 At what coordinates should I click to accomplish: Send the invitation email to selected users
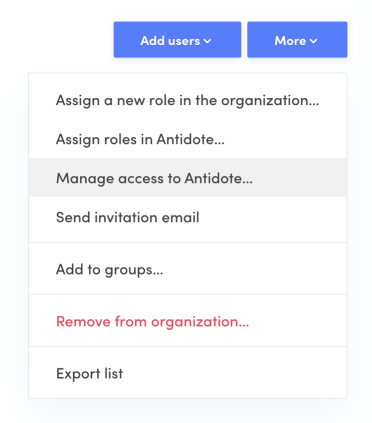point(187,217)
